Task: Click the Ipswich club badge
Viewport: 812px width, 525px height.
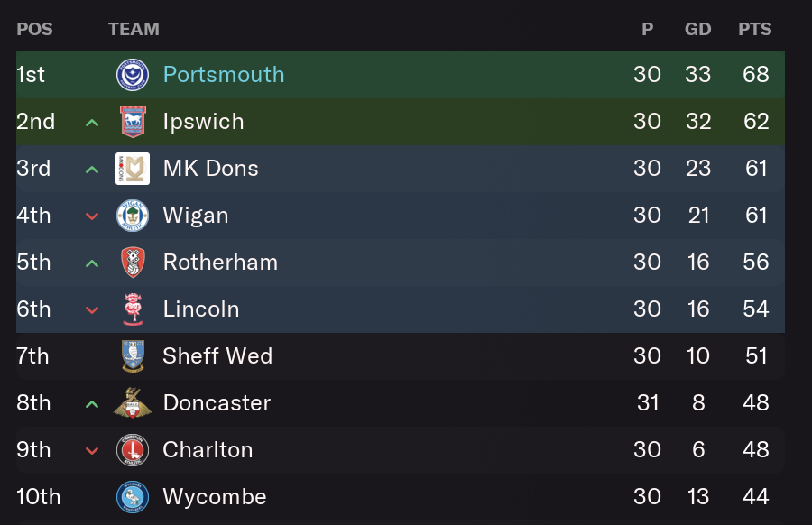Action: [133, 122]
